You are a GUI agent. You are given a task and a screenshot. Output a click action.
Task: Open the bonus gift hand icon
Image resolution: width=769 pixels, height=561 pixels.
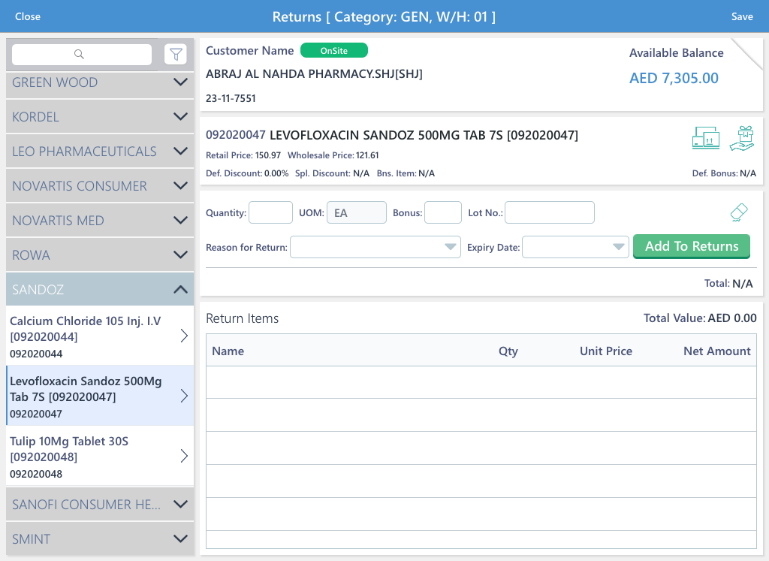click(x=742, y=138)
